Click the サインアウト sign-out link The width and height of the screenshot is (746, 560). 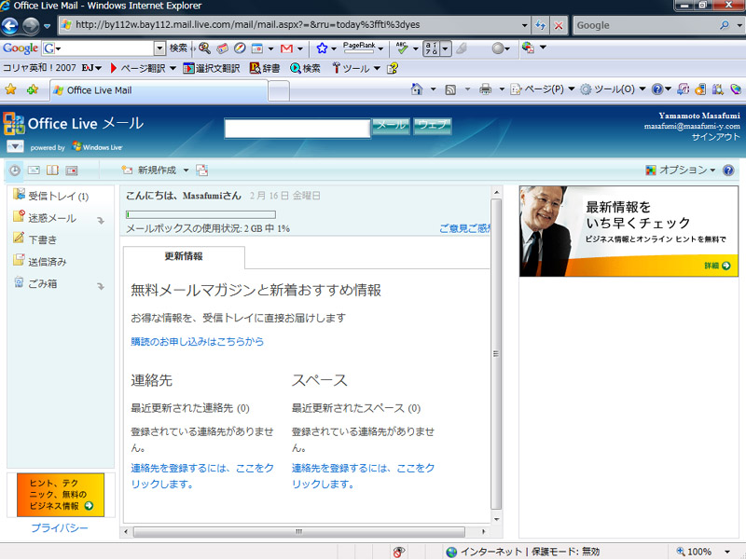(x=715, y=137)
